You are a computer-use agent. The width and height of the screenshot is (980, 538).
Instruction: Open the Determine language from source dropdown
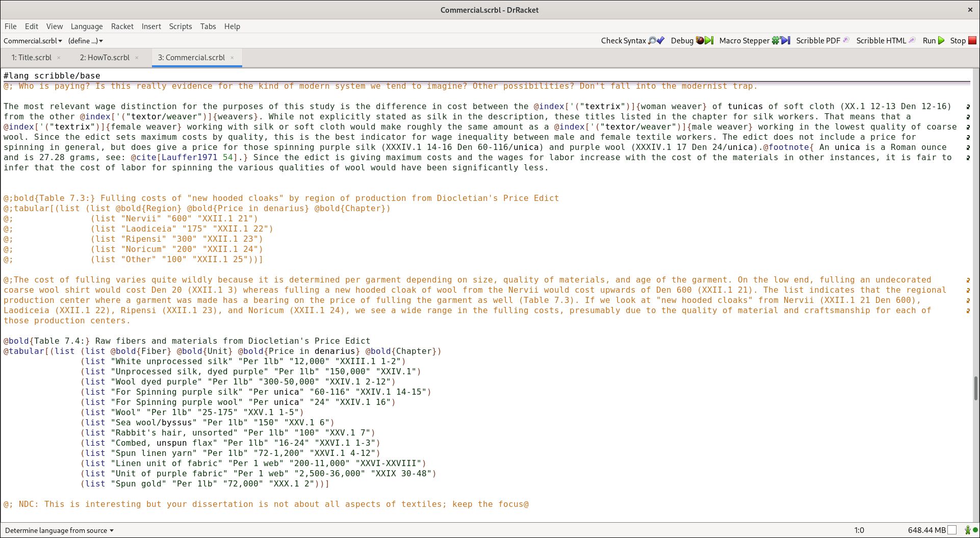click(x=59, y=530)
